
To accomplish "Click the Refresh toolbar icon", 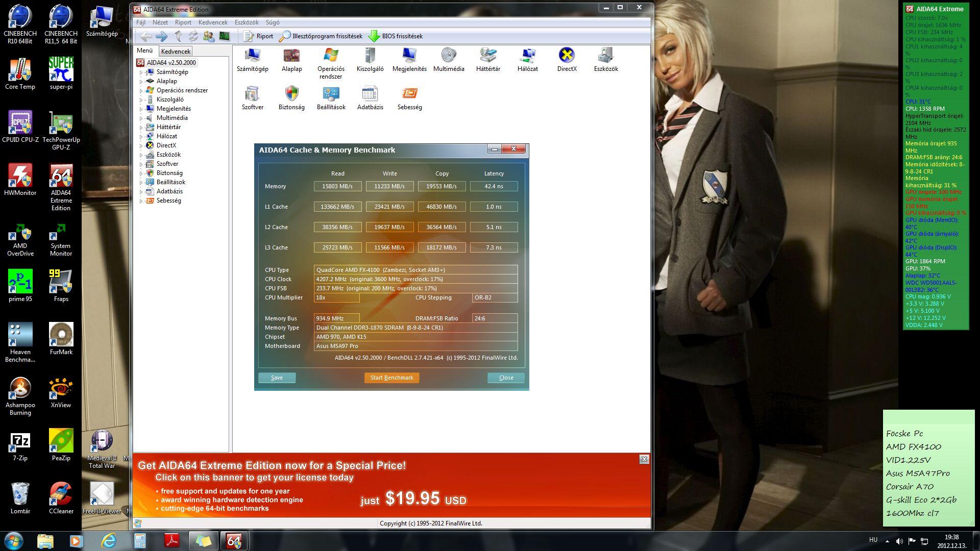I will point(193,36).
